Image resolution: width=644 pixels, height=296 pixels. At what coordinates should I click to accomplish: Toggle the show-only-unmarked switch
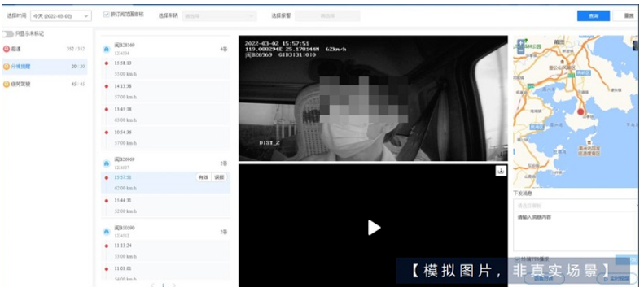pos(7,33)
